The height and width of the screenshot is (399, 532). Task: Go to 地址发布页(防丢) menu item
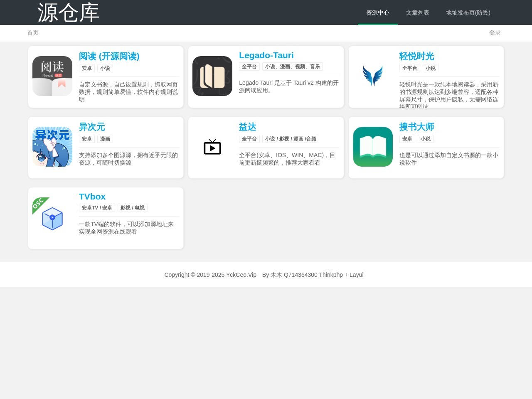click(468, 12)
